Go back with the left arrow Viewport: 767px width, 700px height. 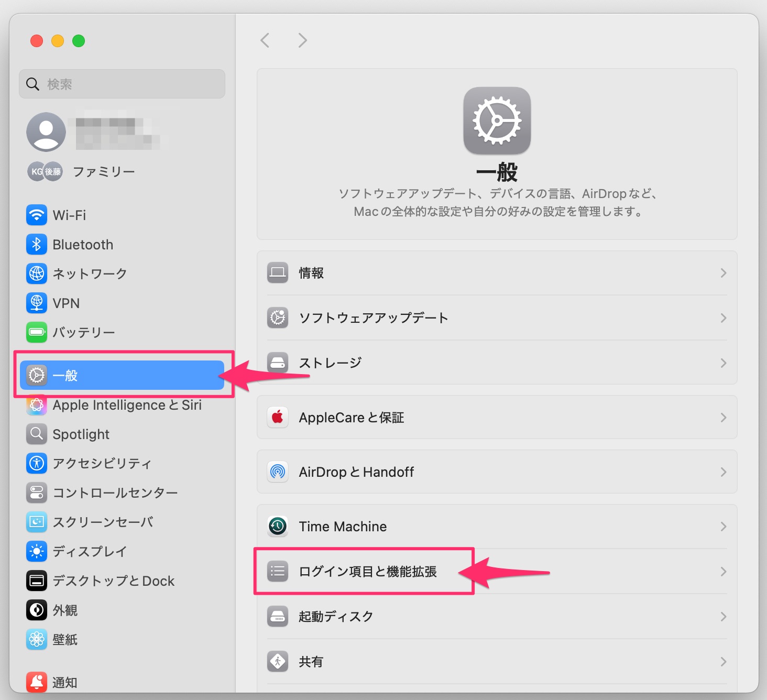click(x=265, y=40)
